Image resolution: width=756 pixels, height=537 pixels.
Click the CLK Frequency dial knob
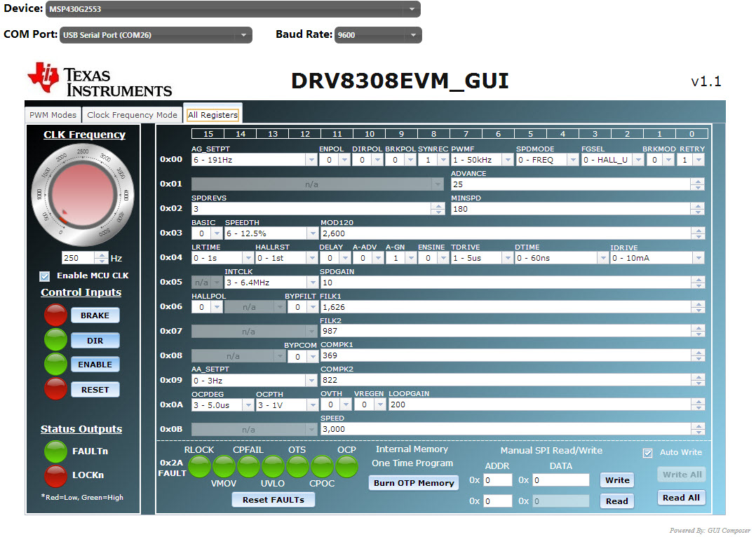coord(83,196)
